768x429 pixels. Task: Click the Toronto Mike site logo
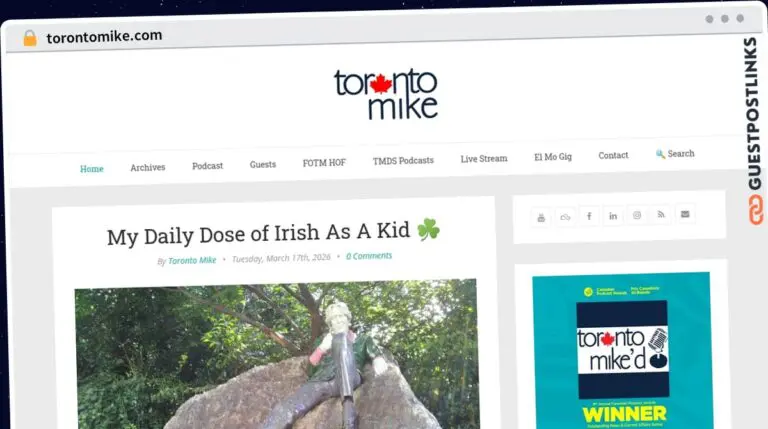coord(385,93)
